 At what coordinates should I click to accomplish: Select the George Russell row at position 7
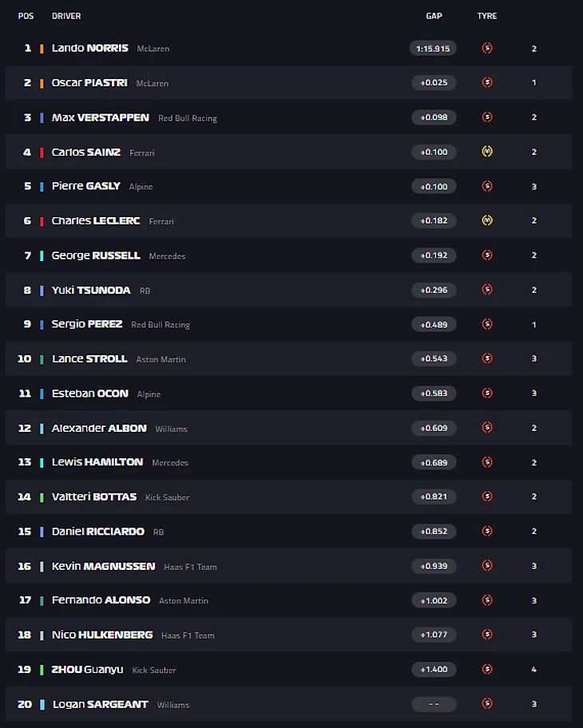tap(288, 255)
